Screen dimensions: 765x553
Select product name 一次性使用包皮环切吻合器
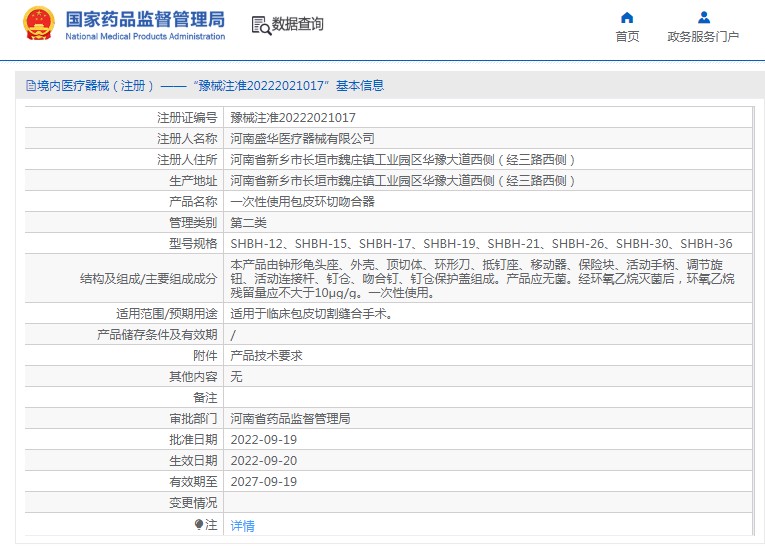[x=302, y=202]
